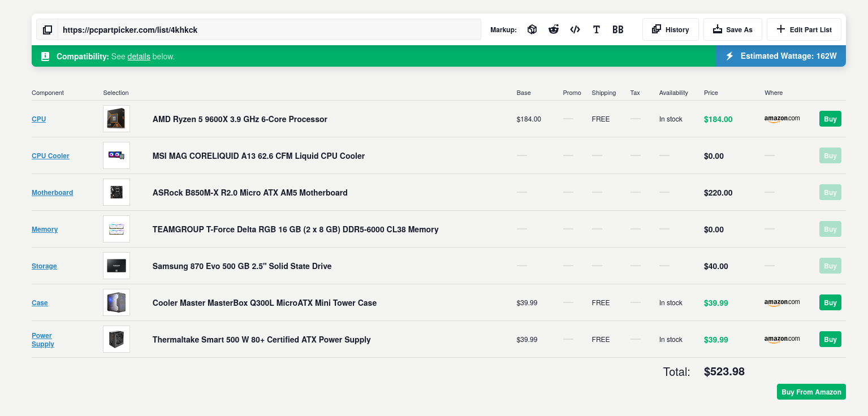Select PCPartPicker markup icon
868x416 pixels.
[532, 29]
